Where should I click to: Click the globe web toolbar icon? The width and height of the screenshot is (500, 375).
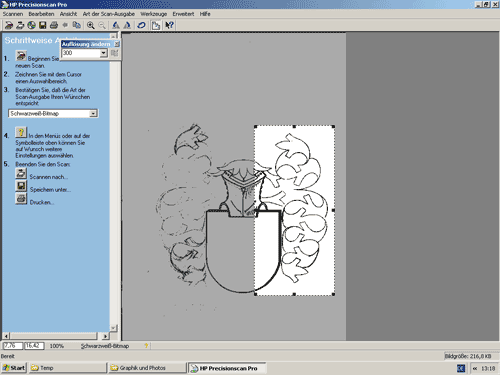click(x=31, y=25)
